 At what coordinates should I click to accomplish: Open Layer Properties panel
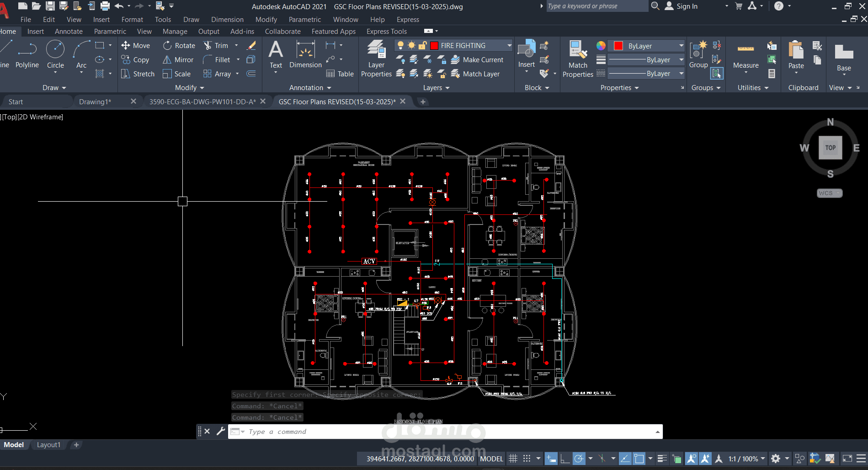coord(376,59)
